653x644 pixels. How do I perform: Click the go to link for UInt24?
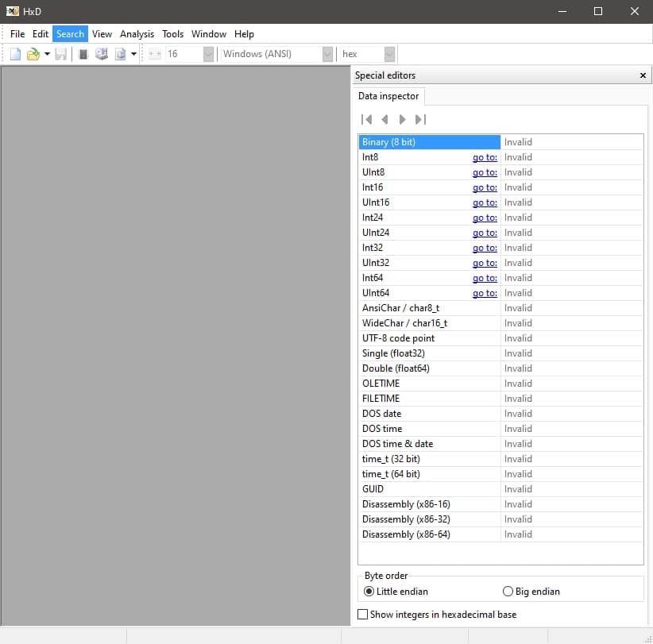click(485, 233)
